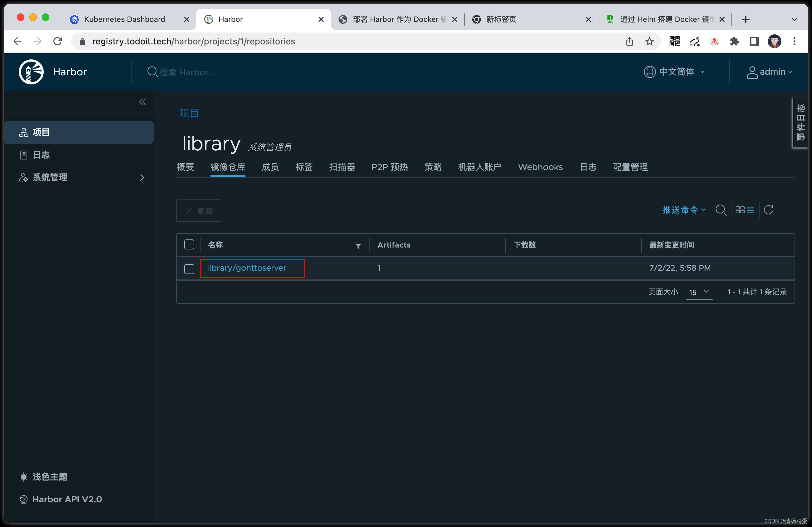
Task: Open 项目 in the sidebar
Action: tap(79, 132)
